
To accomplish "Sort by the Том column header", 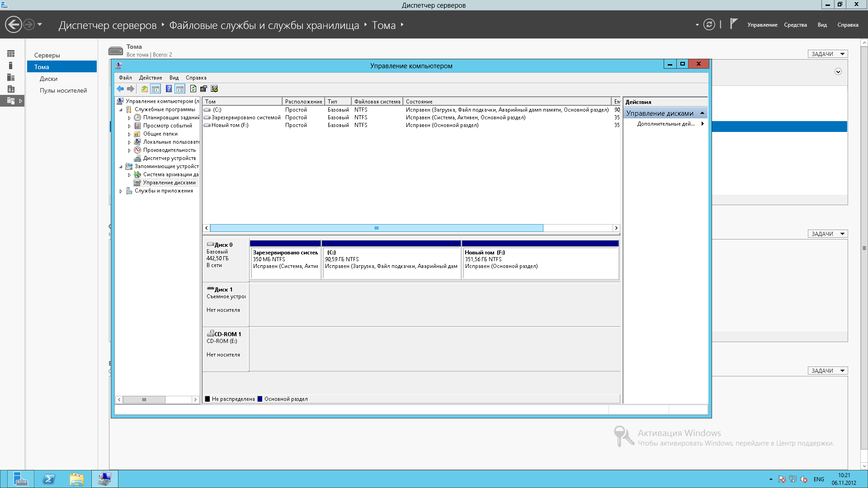I will point(242,102).
